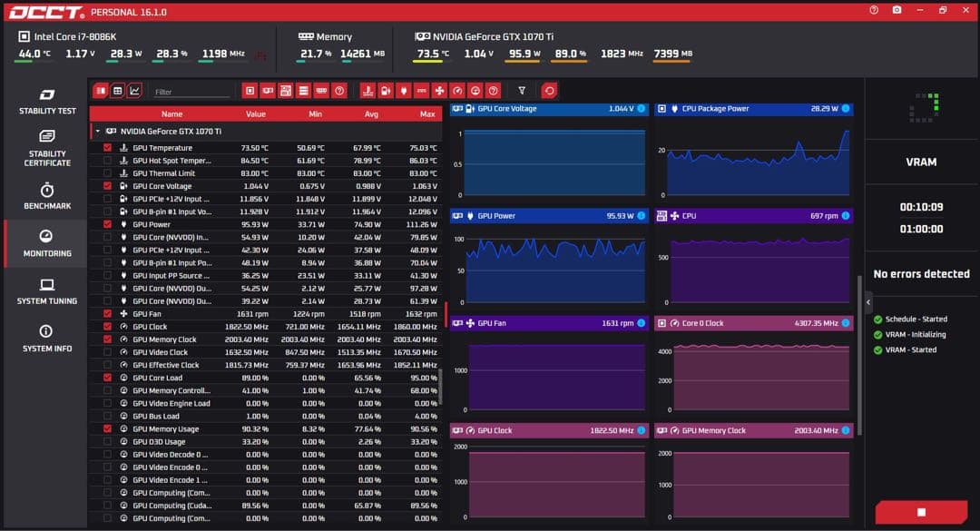This screenshot has height=531, width=980.
Task: Toggle the CPU sensors filter icon
Action: (250, 91)
